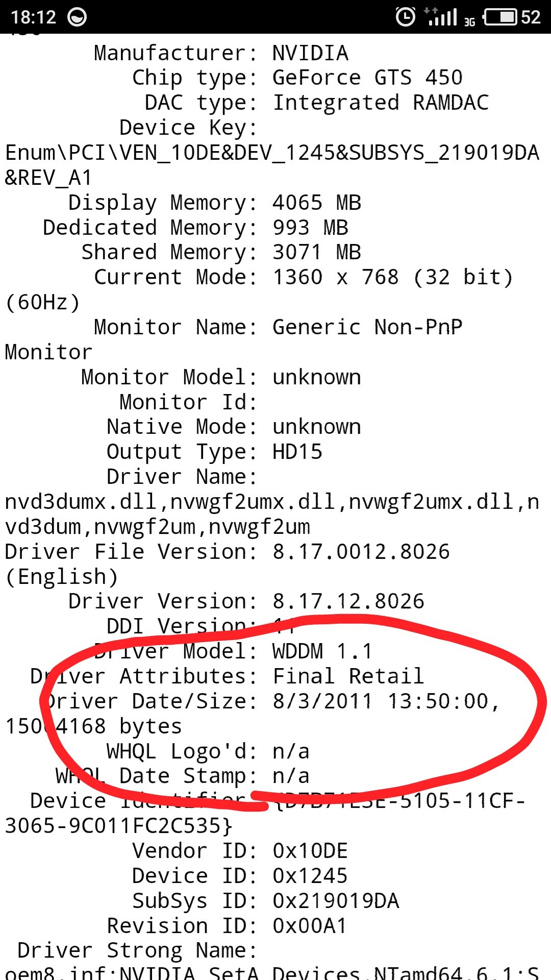The width and height of the screenshot is (551, 980).
Task: Tap the Driver Version 8.17.12.8026 text
Action: [246, 601]
